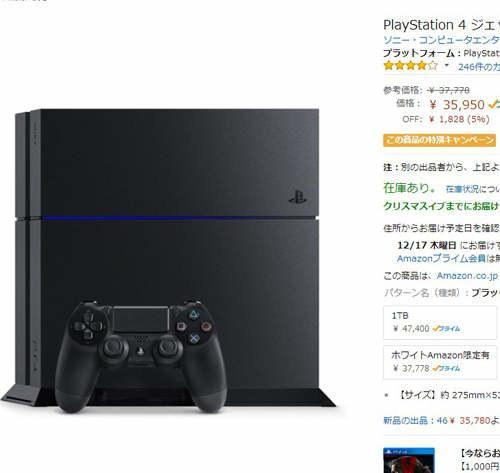Click the orange この商品の特別キャンペーン banner
The width and height of the screenshot is (500, 473).
pos(439,140)
